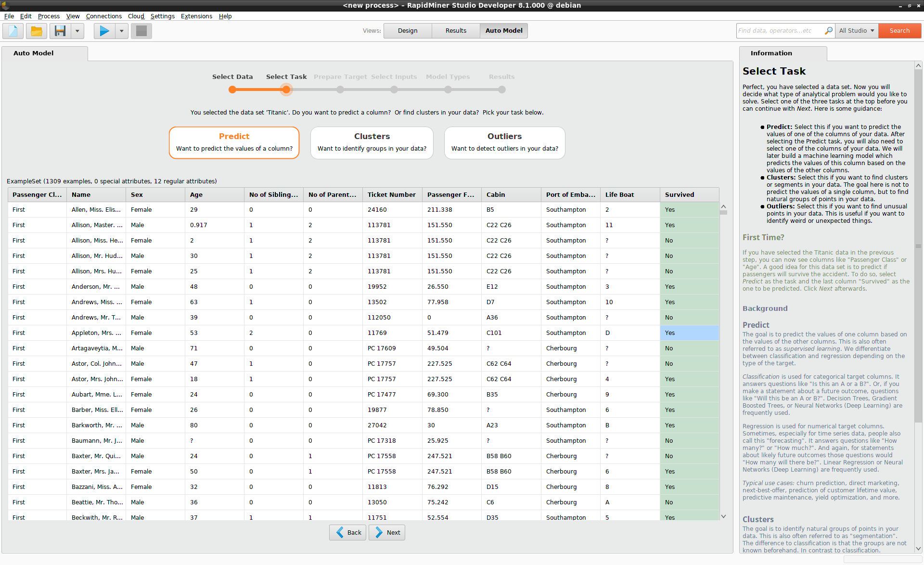Open the All Studio search scope dropdown
924x565 pixels.
pyautogui.click(x=856, y=31)
